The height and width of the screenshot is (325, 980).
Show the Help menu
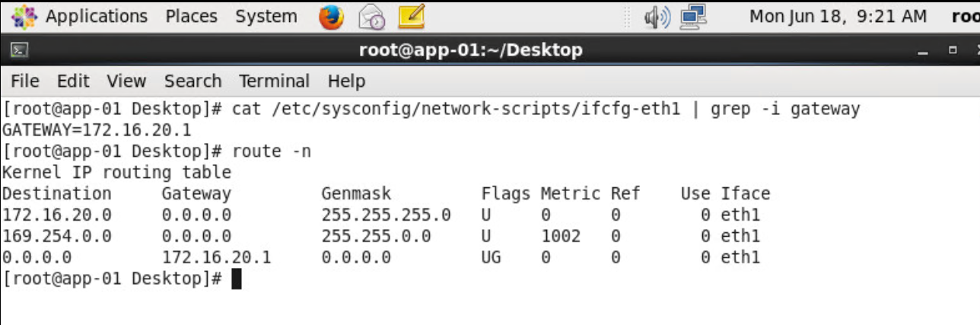coord(346,81)
